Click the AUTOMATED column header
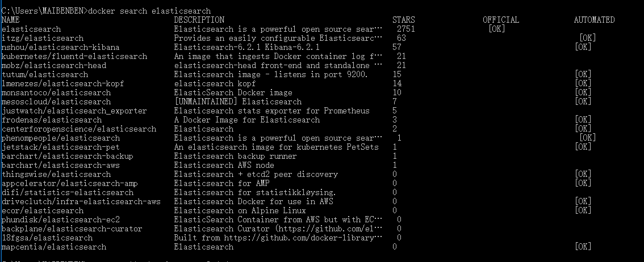 (x=594, y=20)
